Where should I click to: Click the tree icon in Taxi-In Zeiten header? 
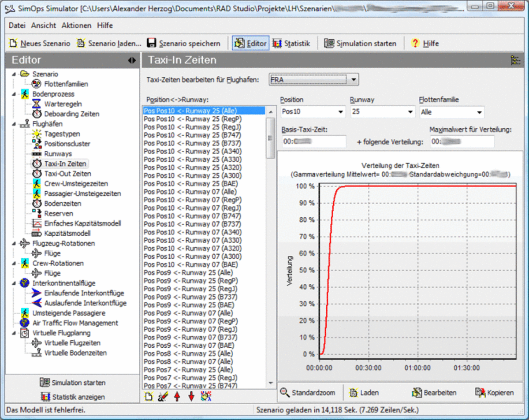tap(515, 60)
